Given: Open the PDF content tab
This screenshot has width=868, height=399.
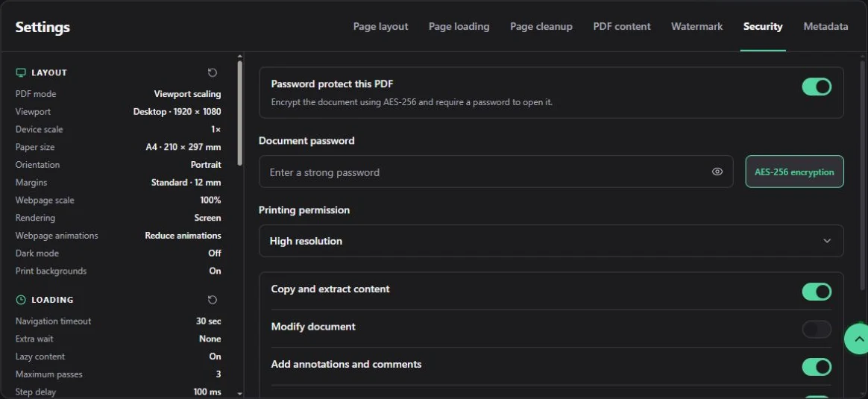Looking at the screenshot, I should [x=622, y=27].
